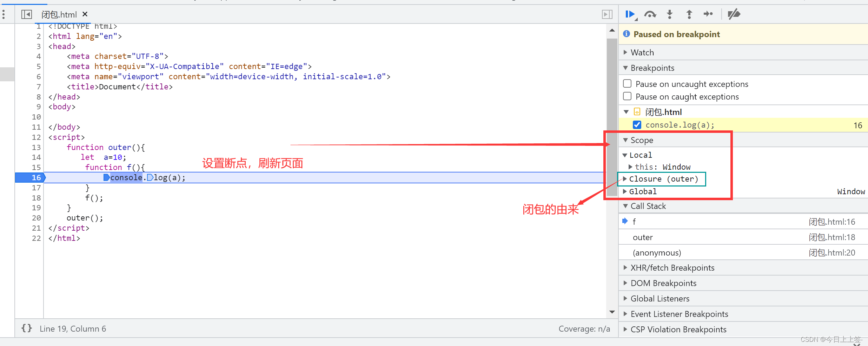The height and width of the screenshot is (346, 868).
Task: Click the 'function f(){' line
Action: pyautogui.click(x=115, y=167)
